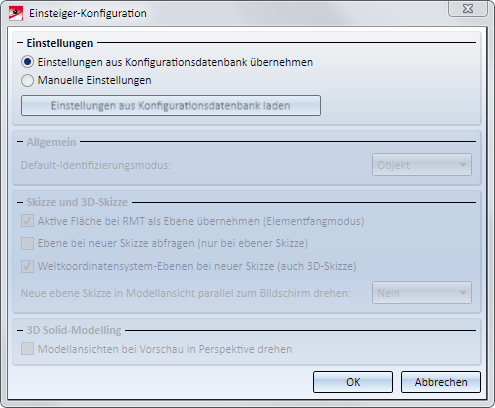Enable 'Ebene bei neuer Skizze abfragen' checkbox
Screen dimensions: 495x408
pos(27,243)
